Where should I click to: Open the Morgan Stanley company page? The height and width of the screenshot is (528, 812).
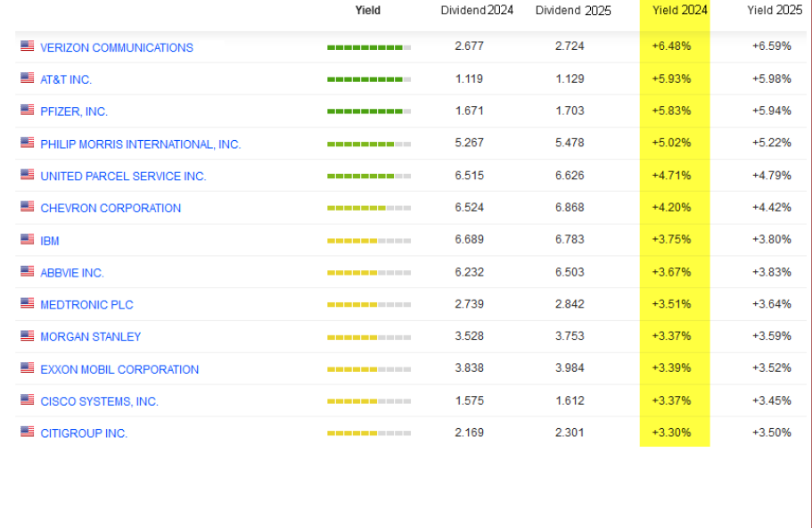pos(90,336)
